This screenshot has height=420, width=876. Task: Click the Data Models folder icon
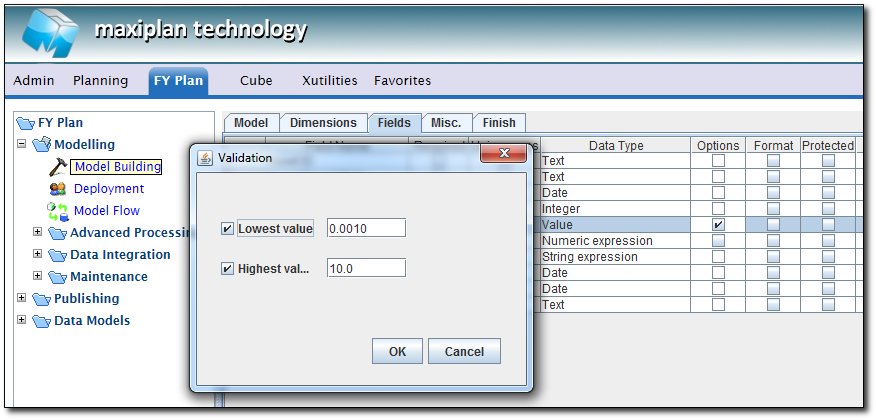pyautogui.click(x=42, y=321)
